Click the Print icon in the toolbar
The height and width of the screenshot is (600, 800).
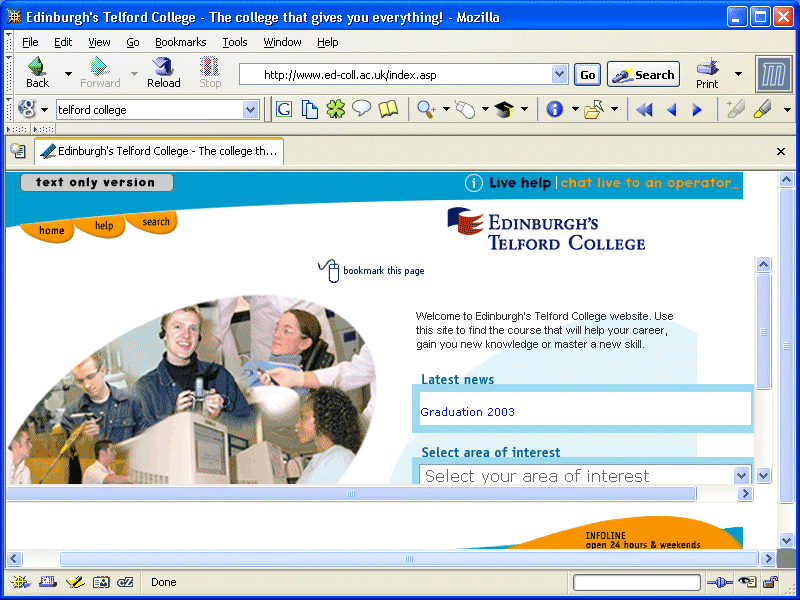pyautogui.click(x=707, y=67)
